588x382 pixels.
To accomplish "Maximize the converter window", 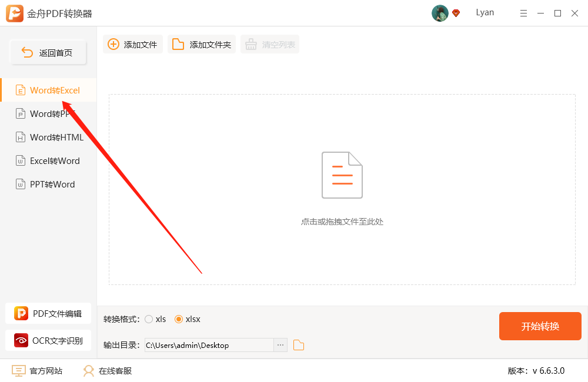I will [x=557, y=14].
